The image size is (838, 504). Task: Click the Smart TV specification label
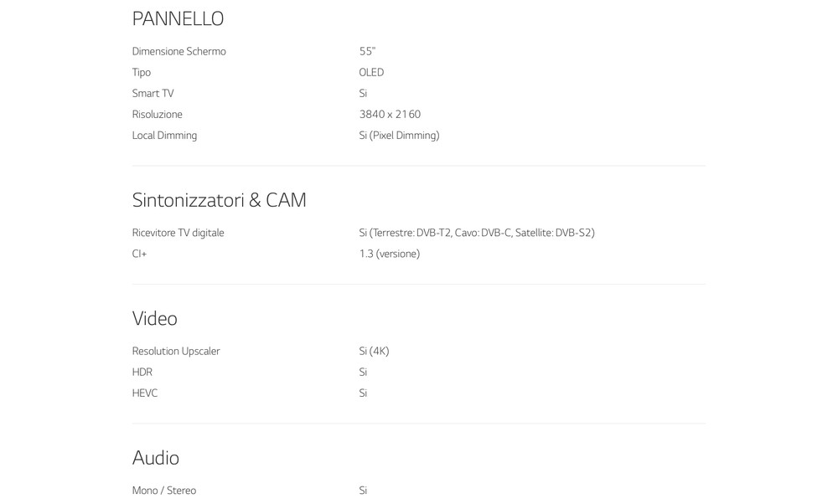(153, 93)
